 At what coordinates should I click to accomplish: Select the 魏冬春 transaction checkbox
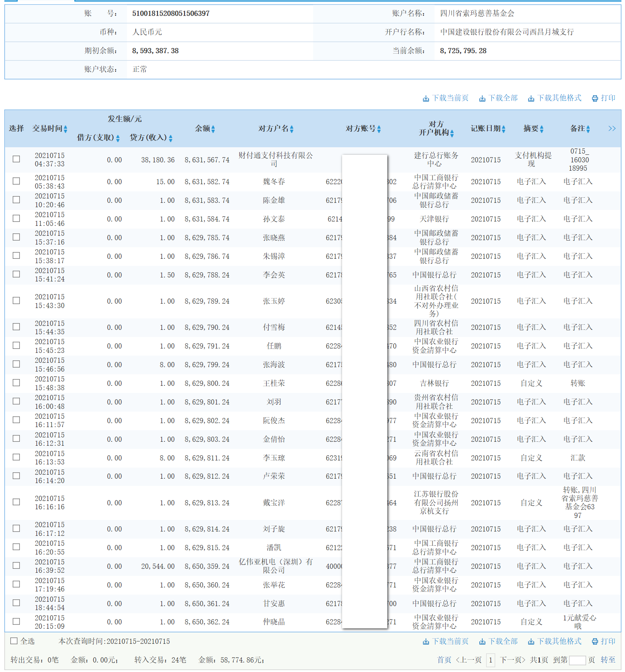[16, 181]
